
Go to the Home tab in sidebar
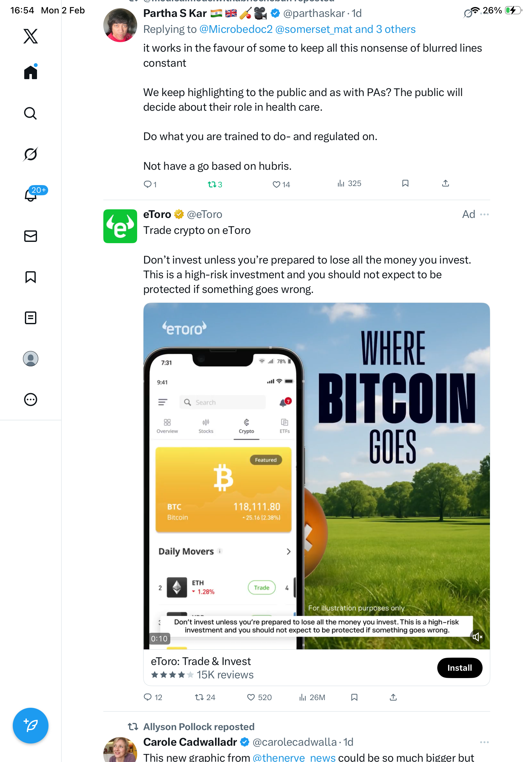coord(31,72)
